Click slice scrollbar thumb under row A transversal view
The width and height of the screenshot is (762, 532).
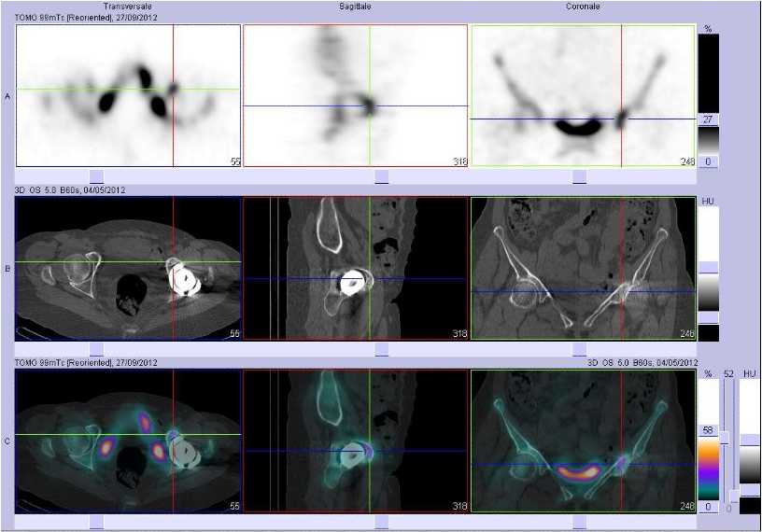[x=97, y=176]
